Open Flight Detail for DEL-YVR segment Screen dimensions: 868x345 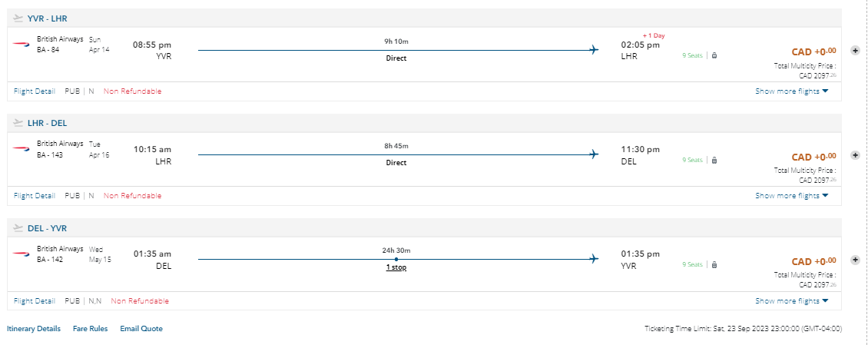click(x=35, y=300)
